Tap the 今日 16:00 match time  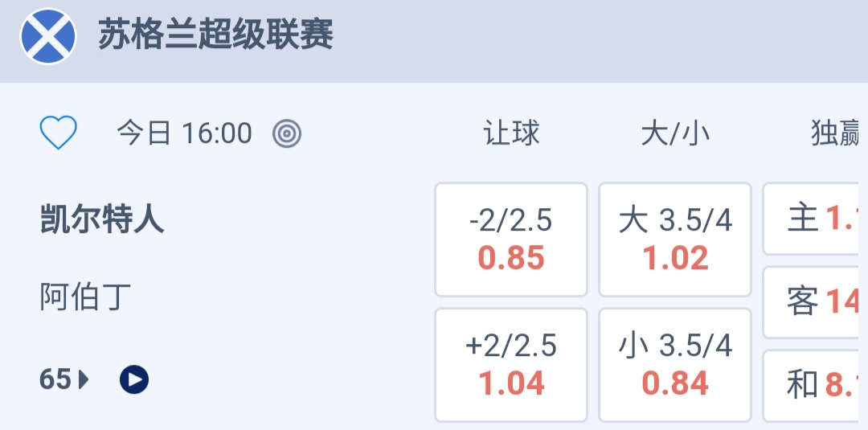pyautogui.click(x=184, y=133)
